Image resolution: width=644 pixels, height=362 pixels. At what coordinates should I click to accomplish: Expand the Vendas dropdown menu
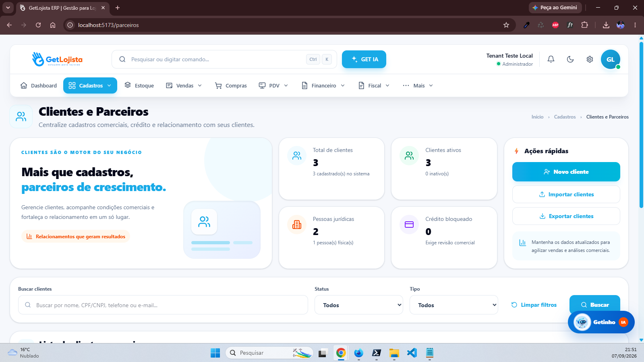(x=184, y=85)
